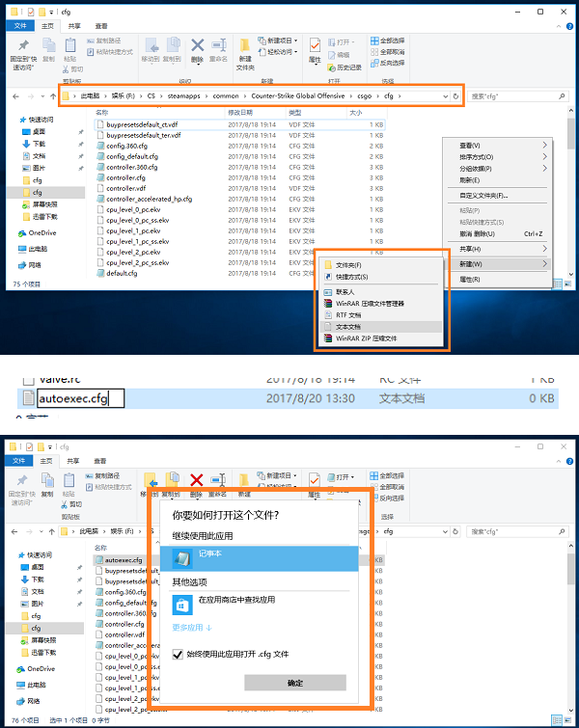Image resolution: width=579 pixels, height=728 pixels.
Task: Click the 更多应用 link in the dialog
Action: coord(192,628)
